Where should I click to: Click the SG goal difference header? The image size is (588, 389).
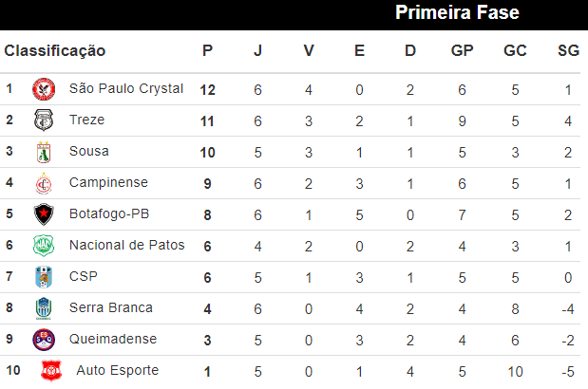[568, 50]
